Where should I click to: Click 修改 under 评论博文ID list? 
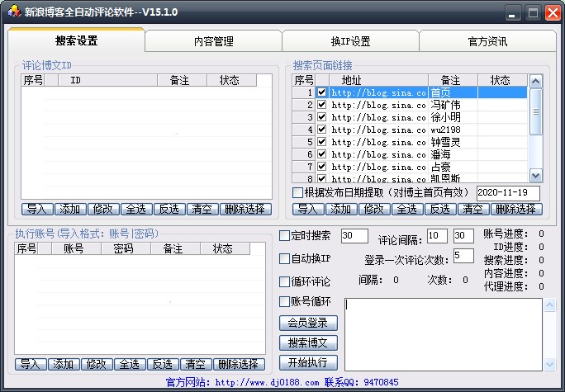103,209
